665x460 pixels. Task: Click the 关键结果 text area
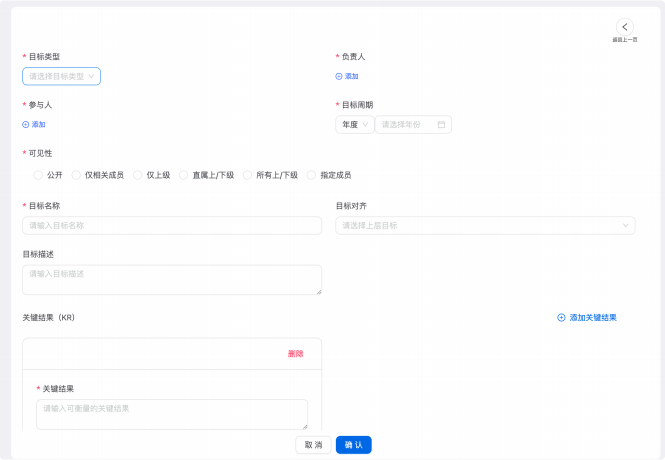[x=172, y=414]
